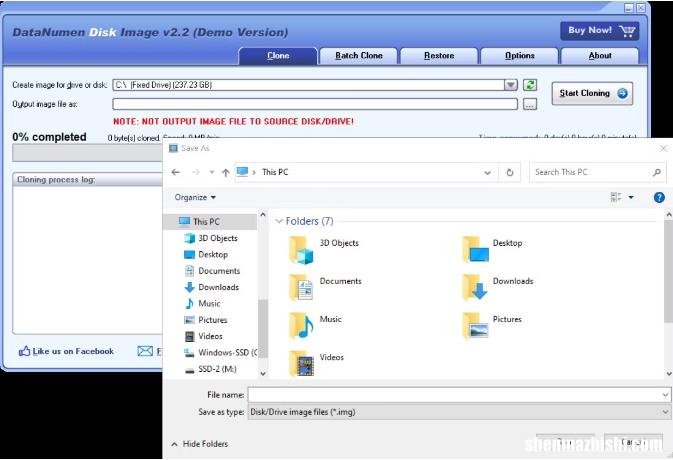
Task: Open recent locations dropdown next to Forward arrow
Action: point(212,172)
